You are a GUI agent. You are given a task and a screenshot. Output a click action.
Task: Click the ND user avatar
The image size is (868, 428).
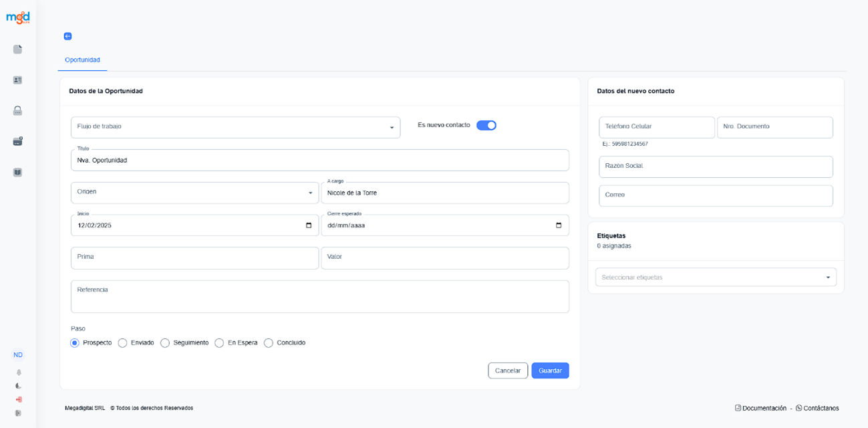pyautogui.click(x=18, y=355)
